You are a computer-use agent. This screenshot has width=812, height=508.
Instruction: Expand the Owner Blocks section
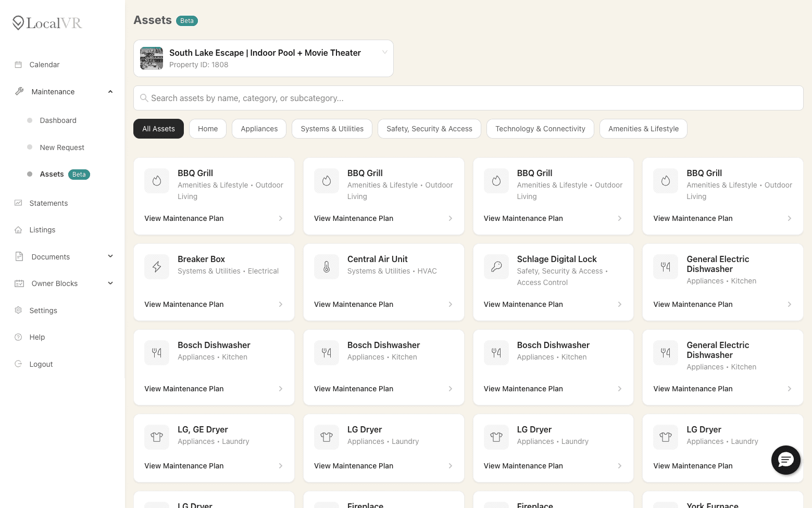110,283
